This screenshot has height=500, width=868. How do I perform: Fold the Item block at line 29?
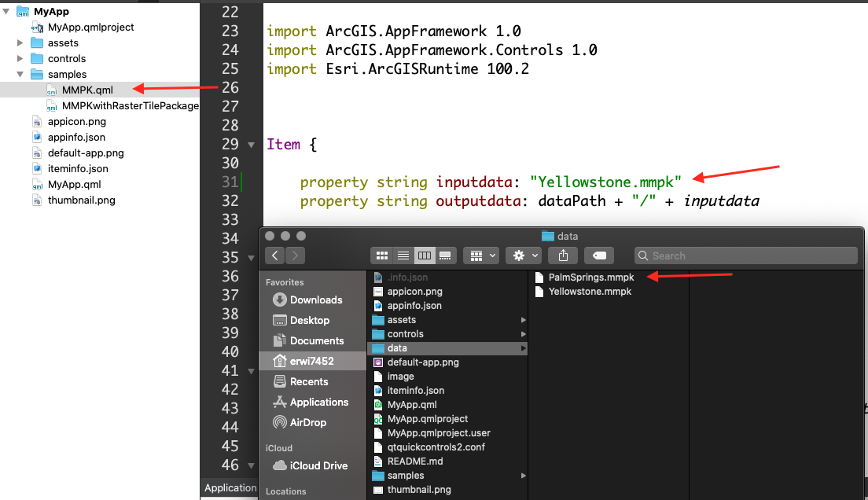[x=252, y=145]
